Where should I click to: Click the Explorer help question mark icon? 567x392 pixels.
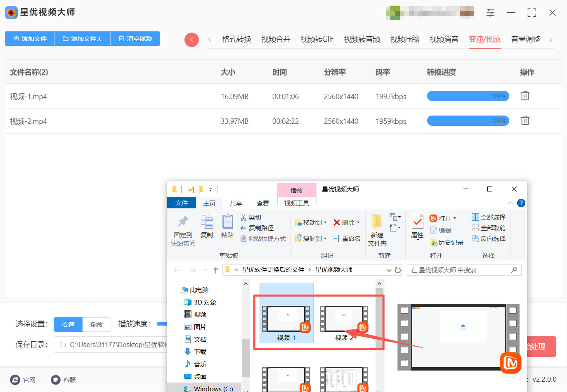point(521,203)
